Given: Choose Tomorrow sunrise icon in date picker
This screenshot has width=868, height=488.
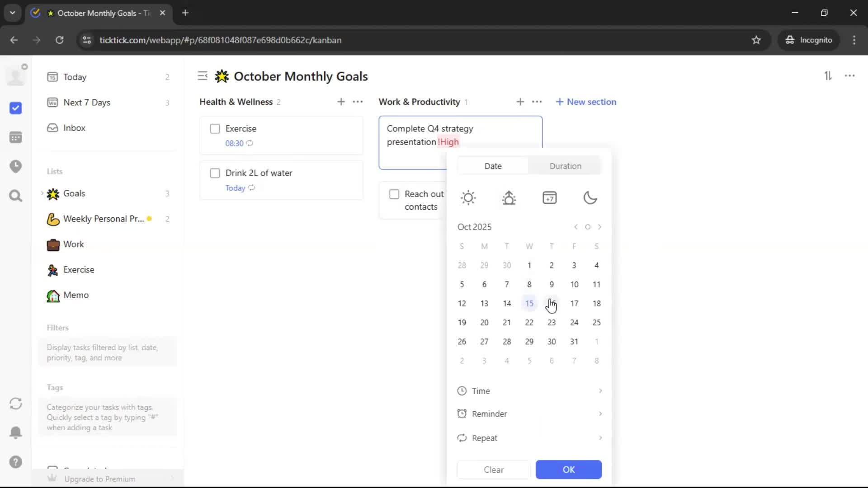Looking at the screenshot, I should pyautogui.click(x=509, y=198).
